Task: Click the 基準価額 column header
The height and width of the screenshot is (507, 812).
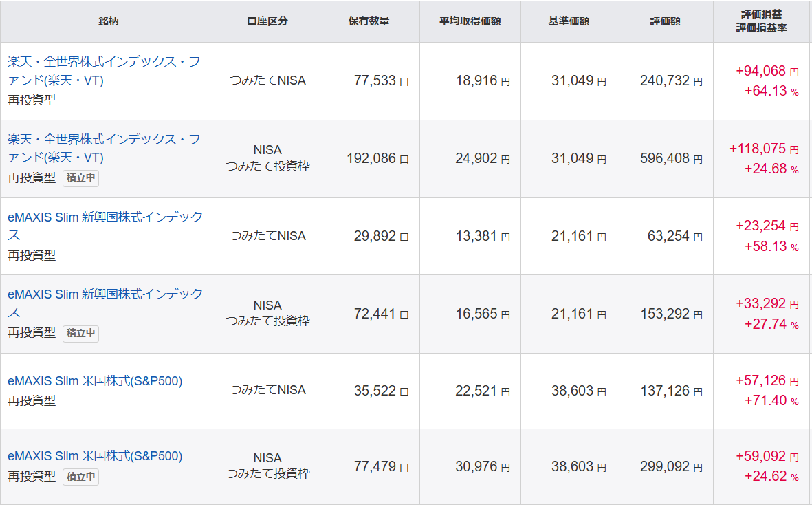Action: tap(569, 21)
